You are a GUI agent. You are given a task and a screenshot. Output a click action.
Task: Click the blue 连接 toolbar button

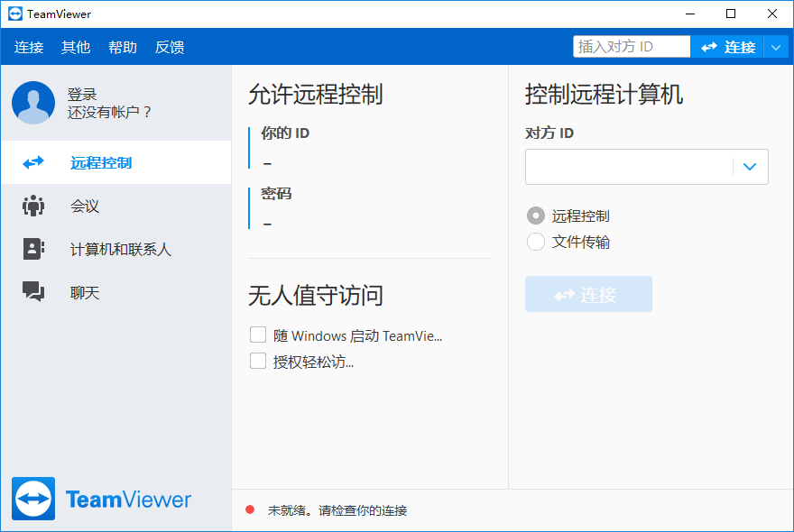coord(727,47)
